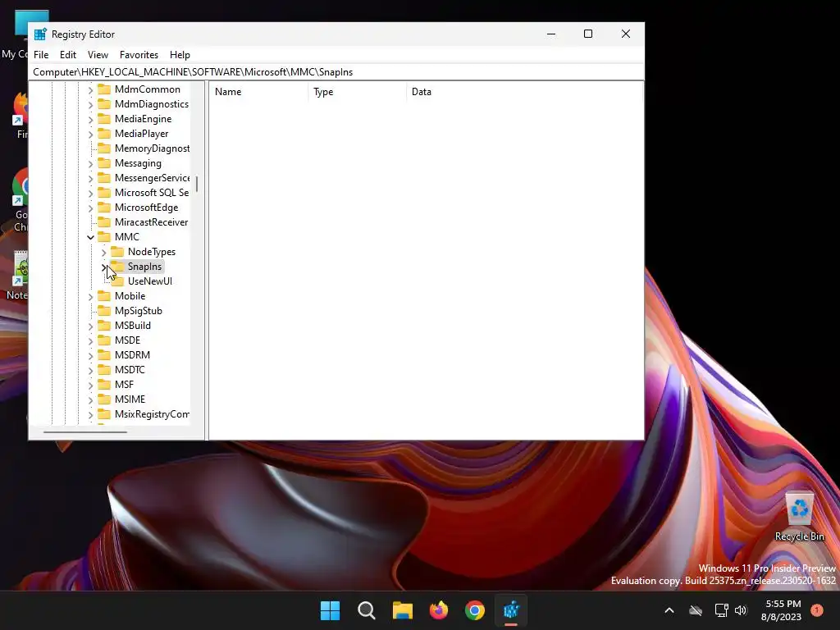Expand the NodeTypes subkey
Viewport: 840px width, 630px height.
tap(103, 253)
